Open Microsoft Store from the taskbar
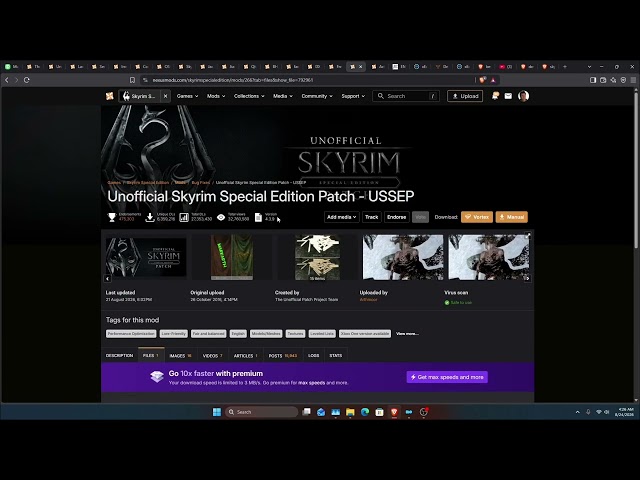This screenshot has height=480, width=640. (380, 412)
